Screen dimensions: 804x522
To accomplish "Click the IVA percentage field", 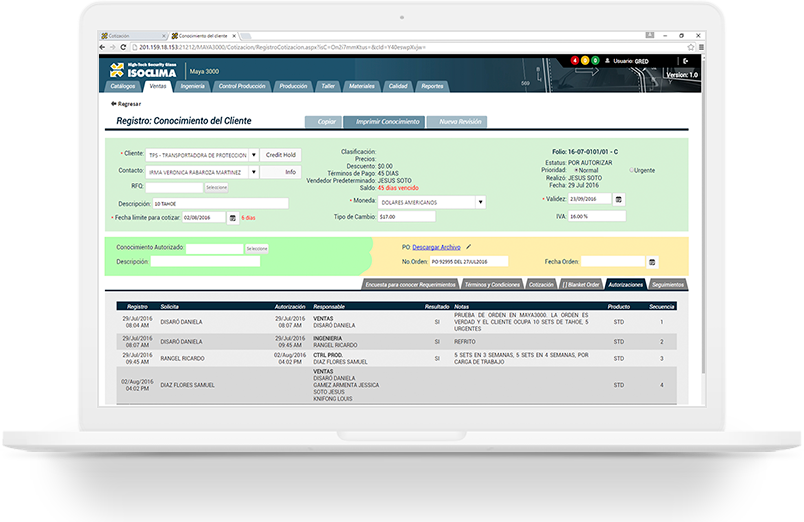I will (597, 216).
